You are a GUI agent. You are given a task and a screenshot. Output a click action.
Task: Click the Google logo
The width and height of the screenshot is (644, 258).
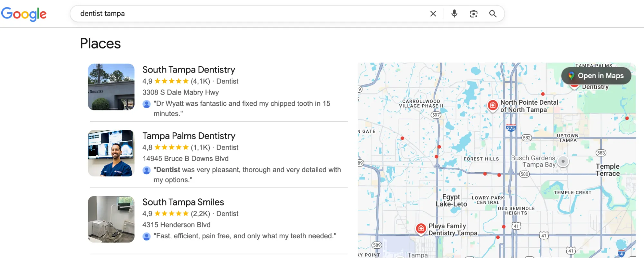tap(24, 14)
